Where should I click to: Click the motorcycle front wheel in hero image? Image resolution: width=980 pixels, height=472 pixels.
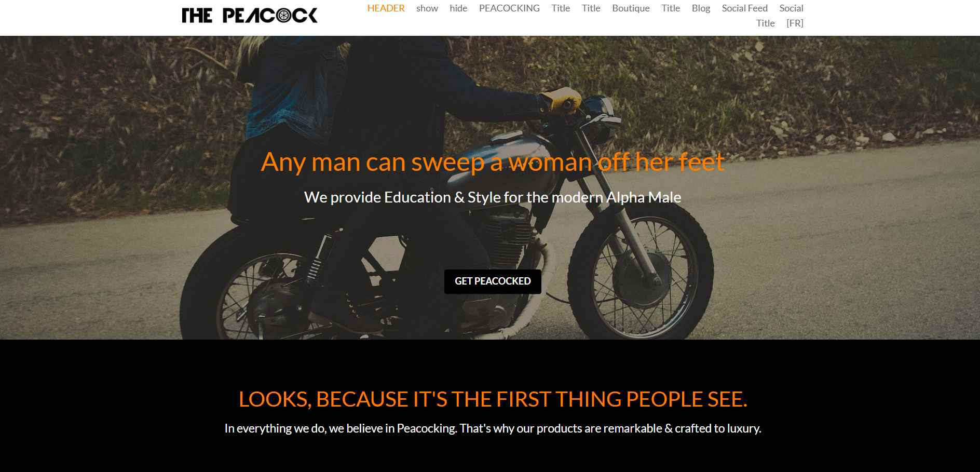click(641, 272)
